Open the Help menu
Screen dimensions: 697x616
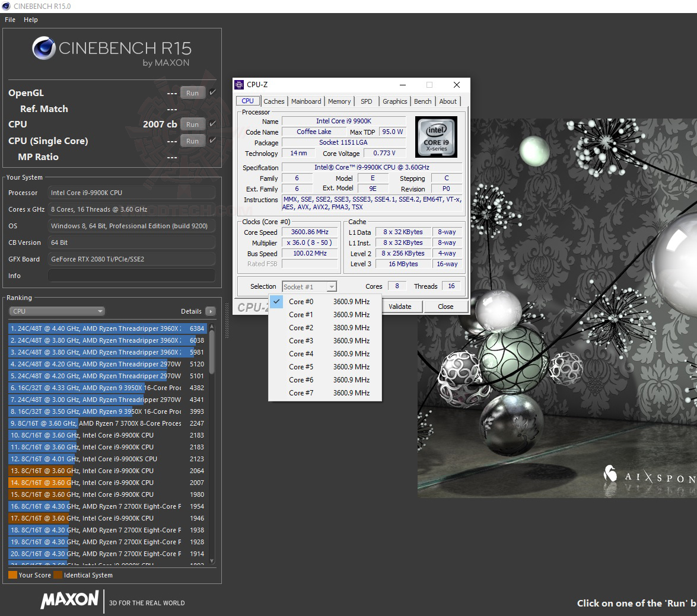coord(31,20)
